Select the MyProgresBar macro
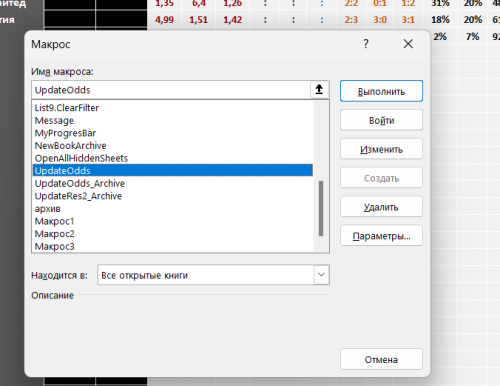Screen dimensions: 500x386 173,133
